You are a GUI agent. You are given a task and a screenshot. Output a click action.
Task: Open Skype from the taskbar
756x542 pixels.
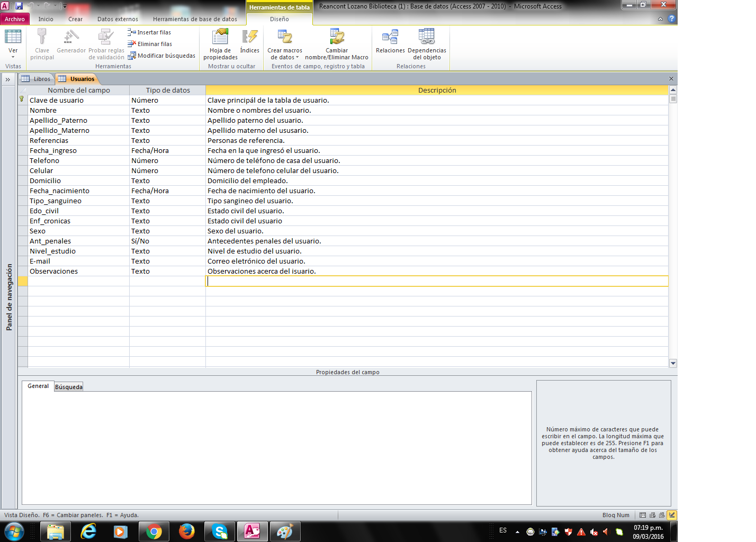219,531
